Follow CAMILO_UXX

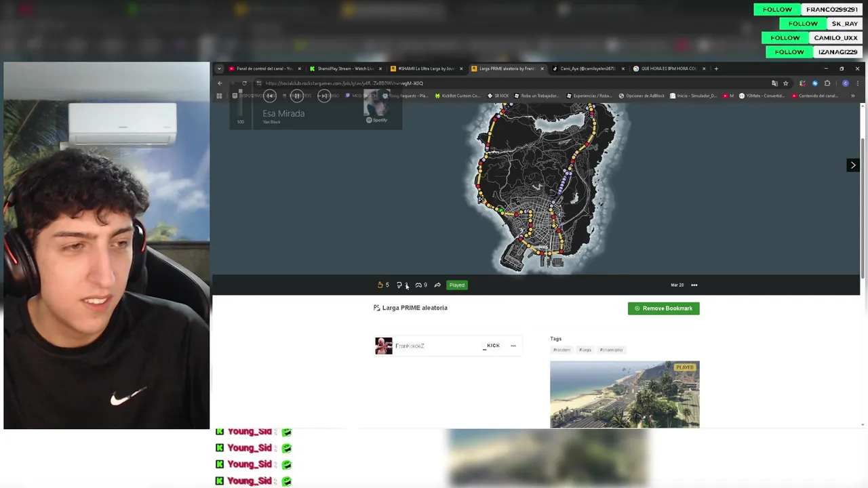point(785,38)
